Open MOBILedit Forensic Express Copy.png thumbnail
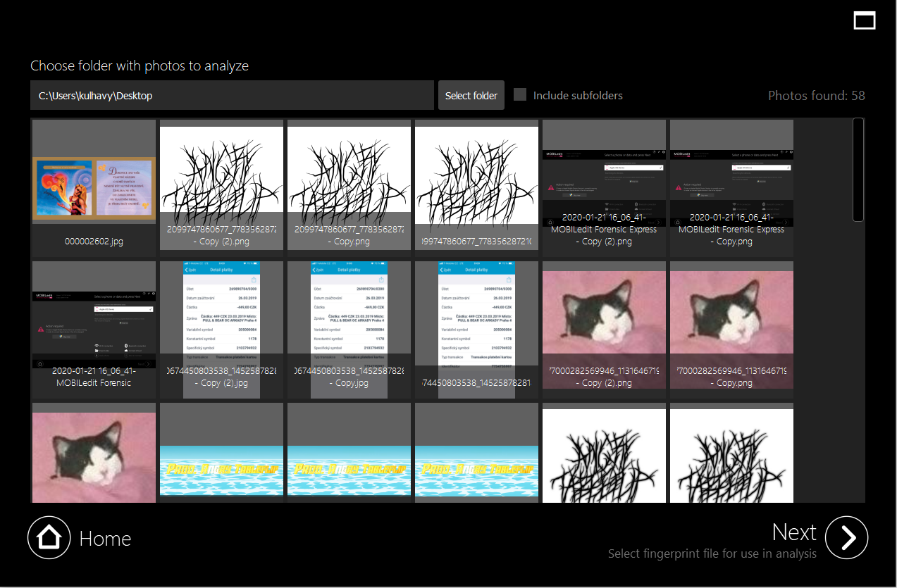 coord(731,187)
